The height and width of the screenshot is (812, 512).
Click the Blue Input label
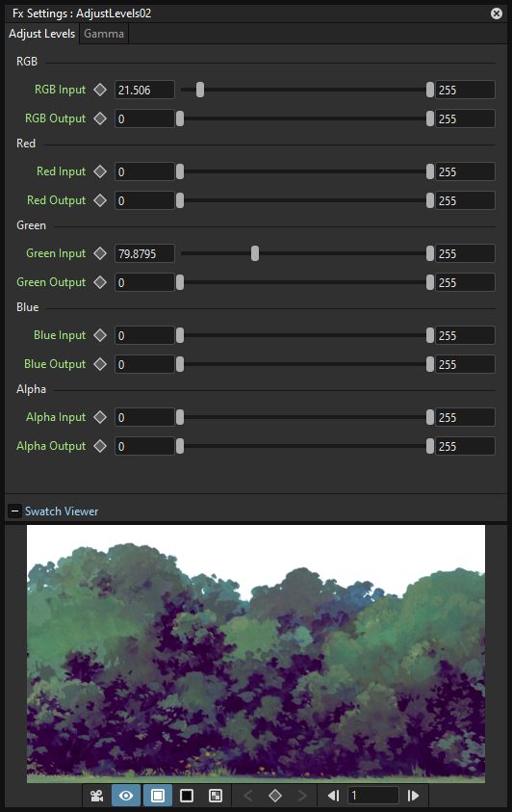pos(60,335)
